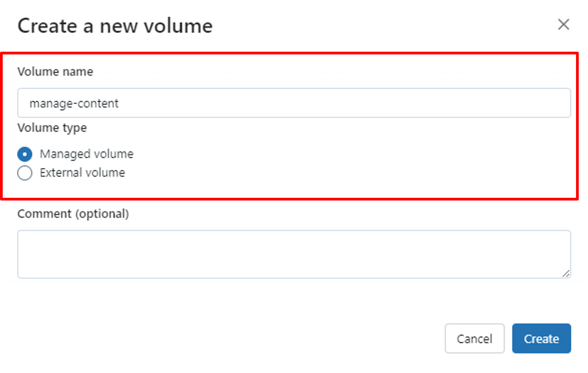Image resolution: width=588 pixels, height=373 pixels.
Task: Click the "Volume type" section label
Action: pos(52,128)
